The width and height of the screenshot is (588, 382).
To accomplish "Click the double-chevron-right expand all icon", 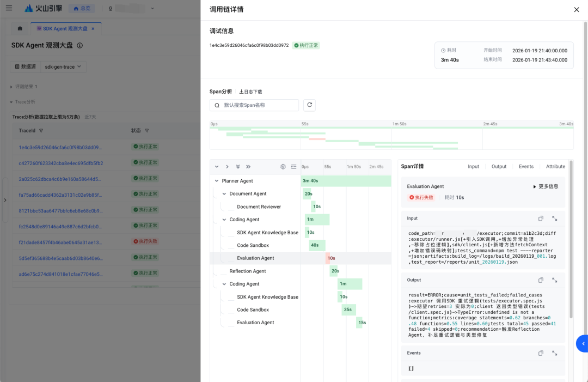I will (248, 167).
